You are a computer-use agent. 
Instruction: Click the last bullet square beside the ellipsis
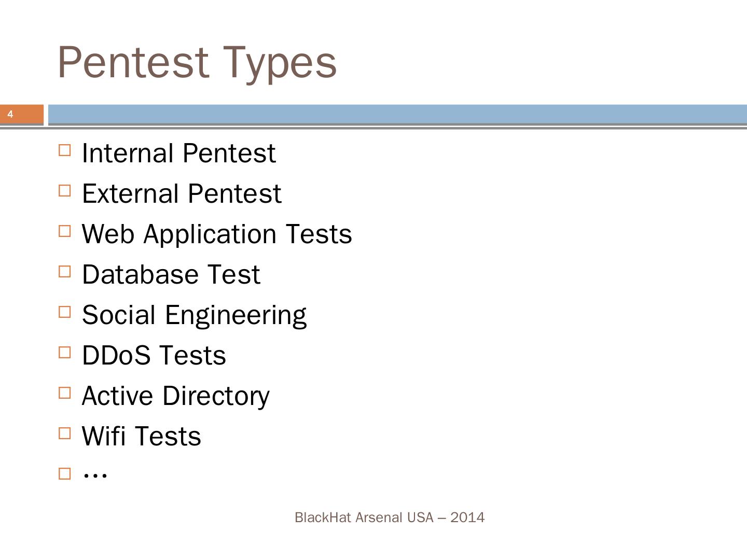click(x=64, y=474)
